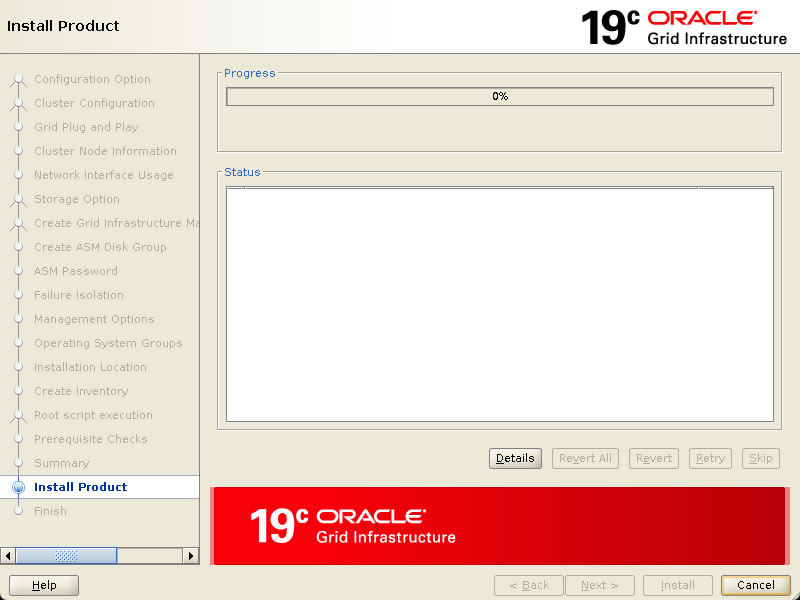Select the Network Interface Usage step
The height and width of the screenshot is (600, 800).
[x=104, y=175]
